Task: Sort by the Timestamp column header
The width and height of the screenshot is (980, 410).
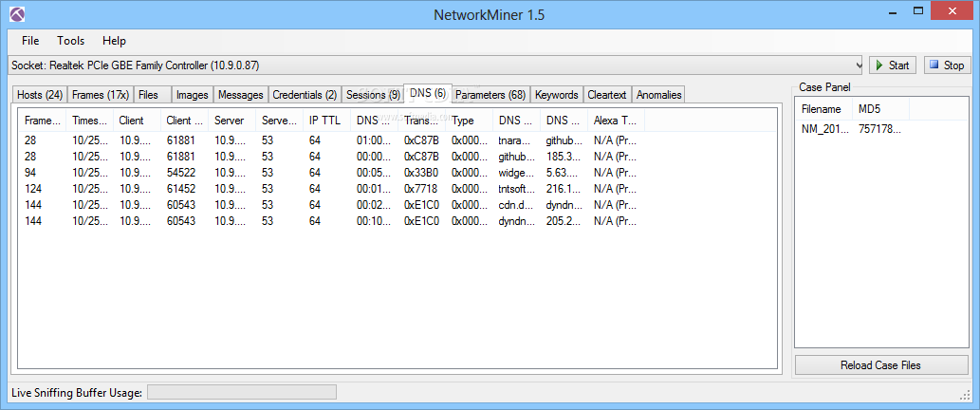Action: click(90, 121)
